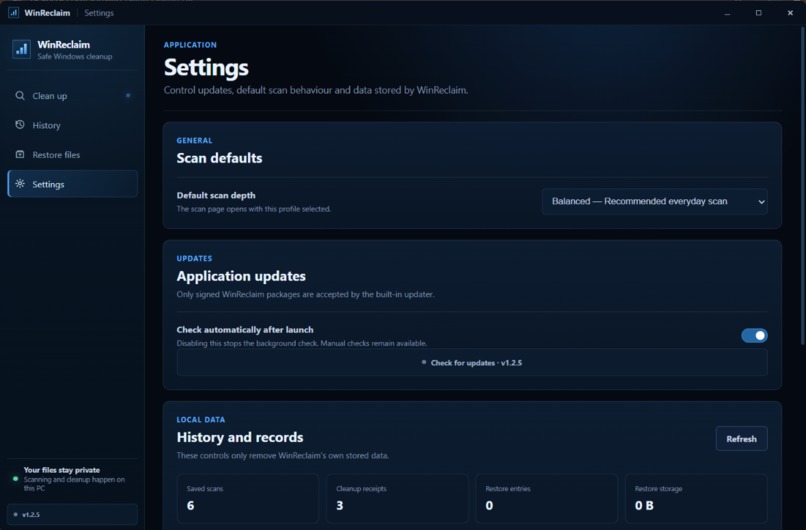
Task: Click the WinReclaim title bar app icon
Action: (x=13, y=12)
